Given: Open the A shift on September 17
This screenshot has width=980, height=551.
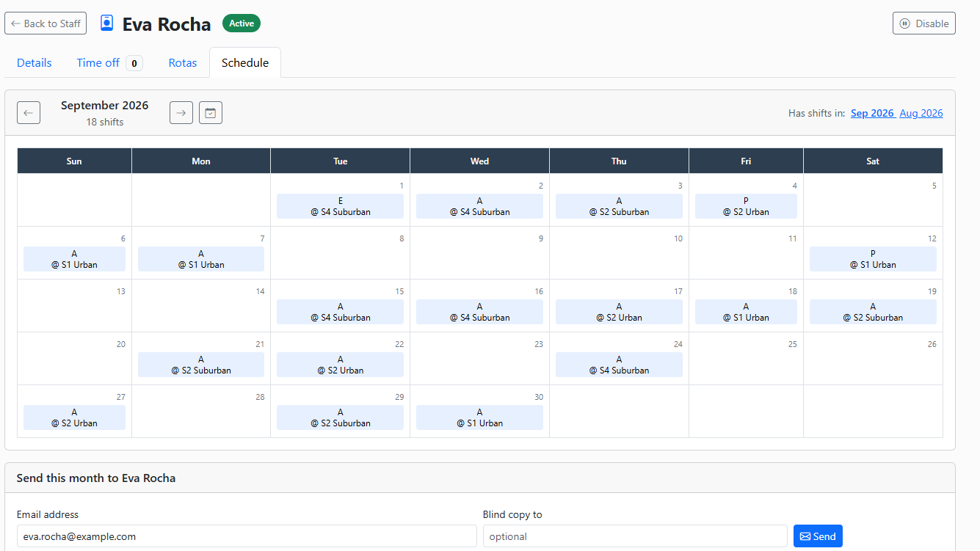Looking at the screenshot, I should 620,312.
